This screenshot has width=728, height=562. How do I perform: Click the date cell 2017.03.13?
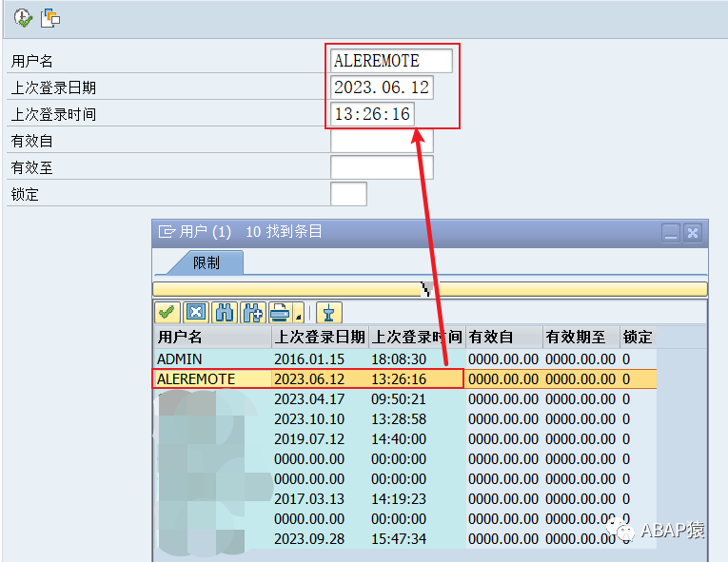tap(309, 499)
